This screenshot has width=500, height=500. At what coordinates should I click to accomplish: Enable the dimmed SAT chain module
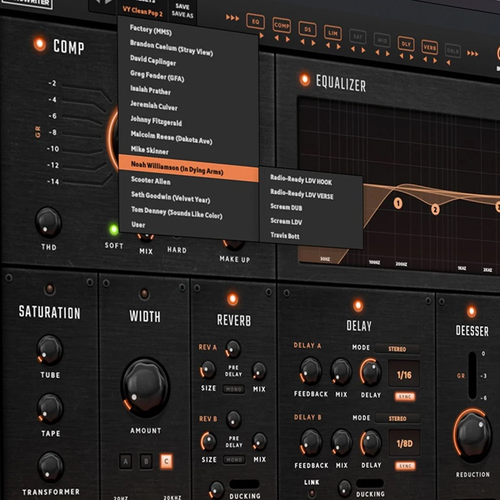pyautogui.click(x=358, y=37)
